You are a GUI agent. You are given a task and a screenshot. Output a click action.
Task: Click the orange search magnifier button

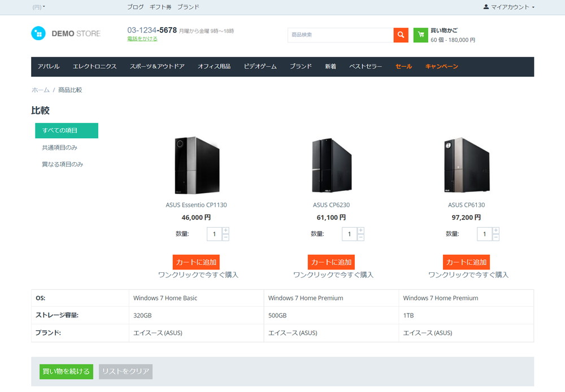coord(401,35)
